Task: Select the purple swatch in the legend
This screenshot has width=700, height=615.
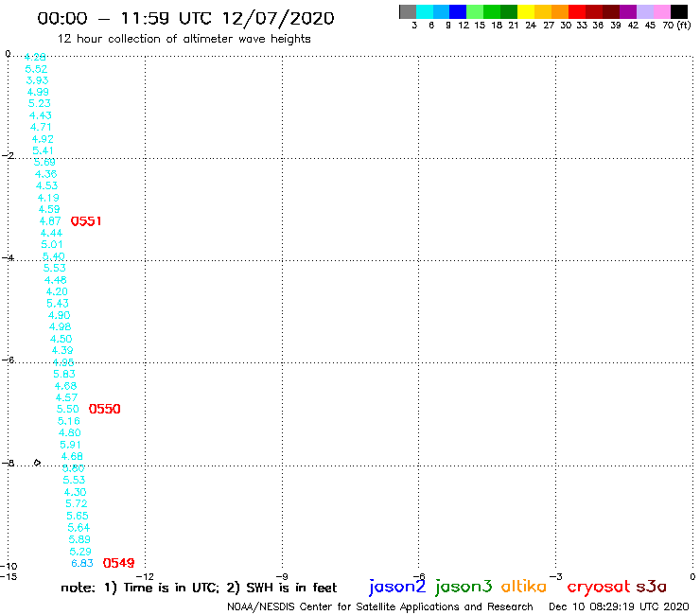Action: (x=628, y=11)
